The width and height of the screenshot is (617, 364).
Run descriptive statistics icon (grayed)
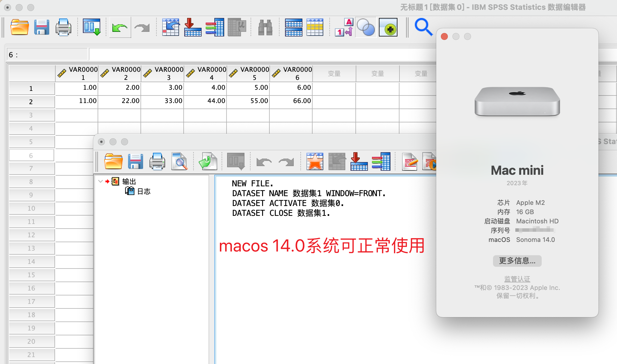coord(237,27)
